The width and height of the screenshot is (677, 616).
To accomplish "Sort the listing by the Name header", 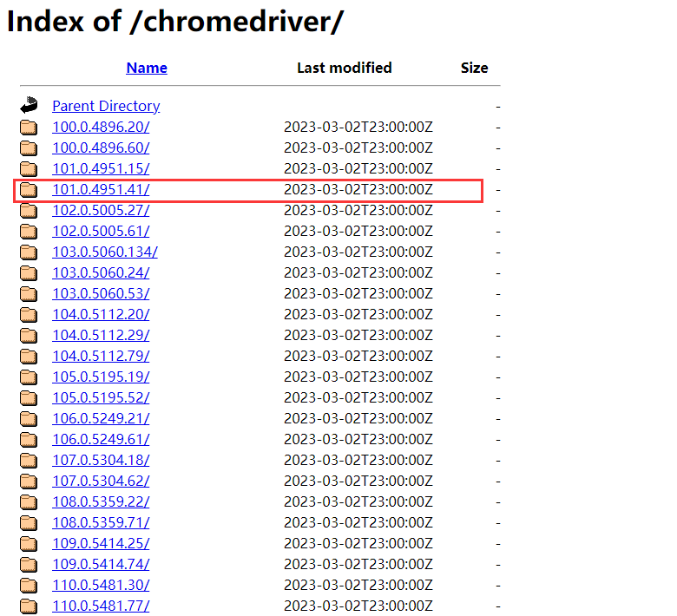I will pos(147,68).
